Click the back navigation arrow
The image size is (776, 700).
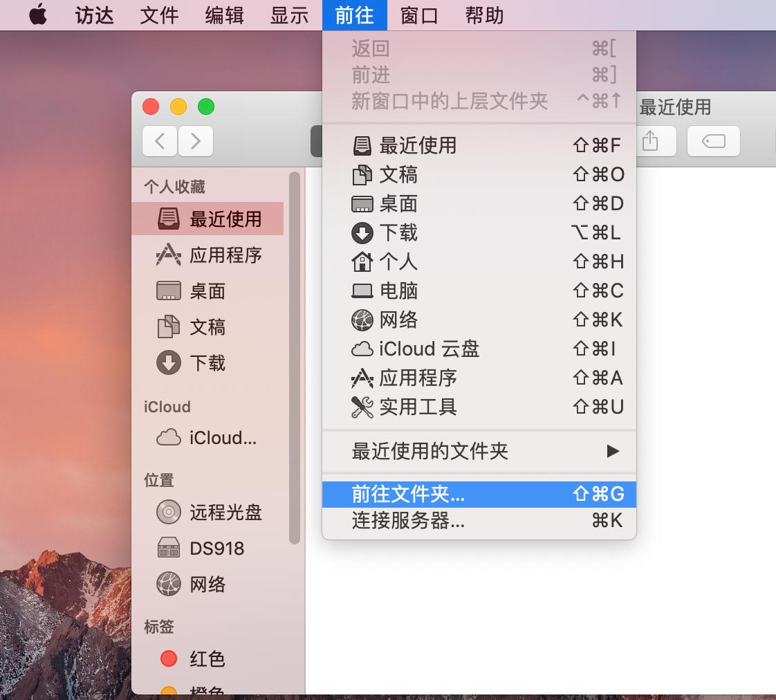pos(160,140)
